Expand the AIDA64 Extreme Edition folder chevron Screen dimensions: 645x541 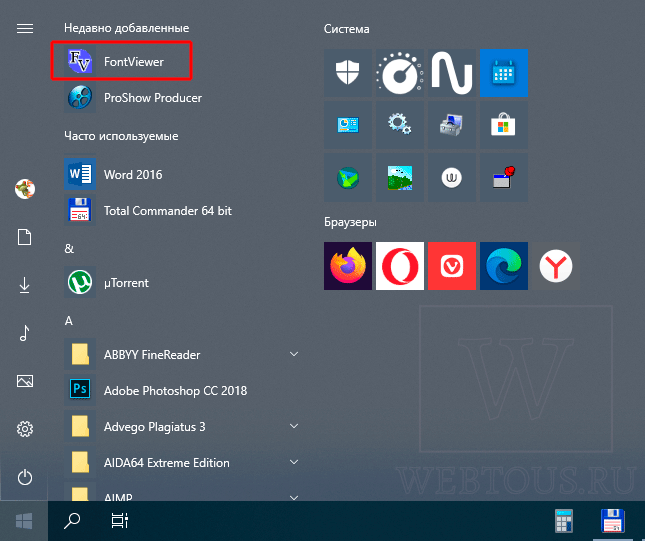coord(294,462)
